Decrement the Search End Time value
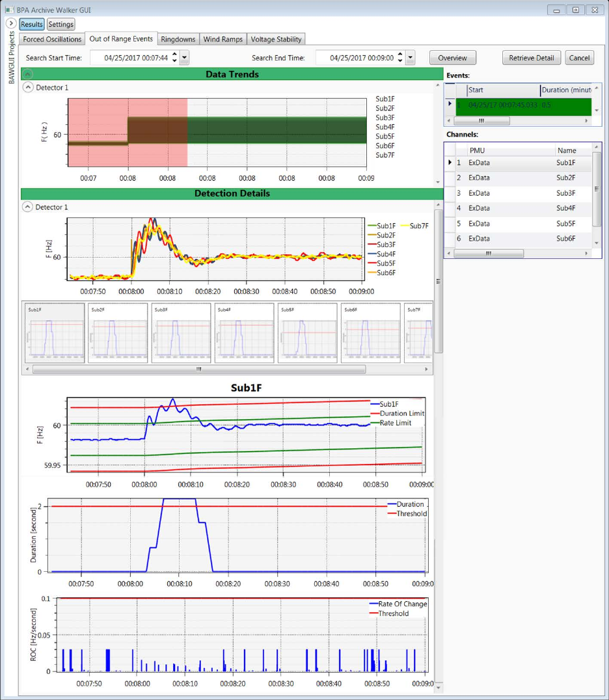 [x=400, y=61]
